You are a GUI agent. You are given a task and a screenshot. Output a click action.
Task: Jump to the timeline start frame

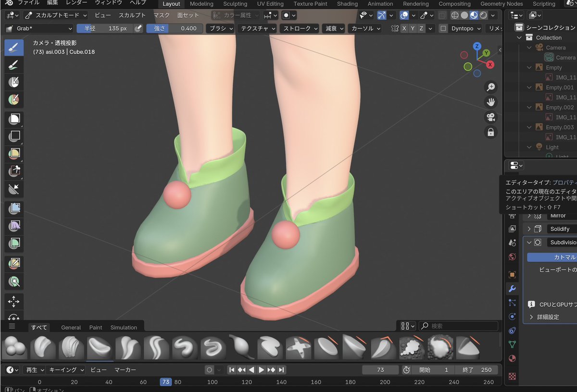click(231, 370)
